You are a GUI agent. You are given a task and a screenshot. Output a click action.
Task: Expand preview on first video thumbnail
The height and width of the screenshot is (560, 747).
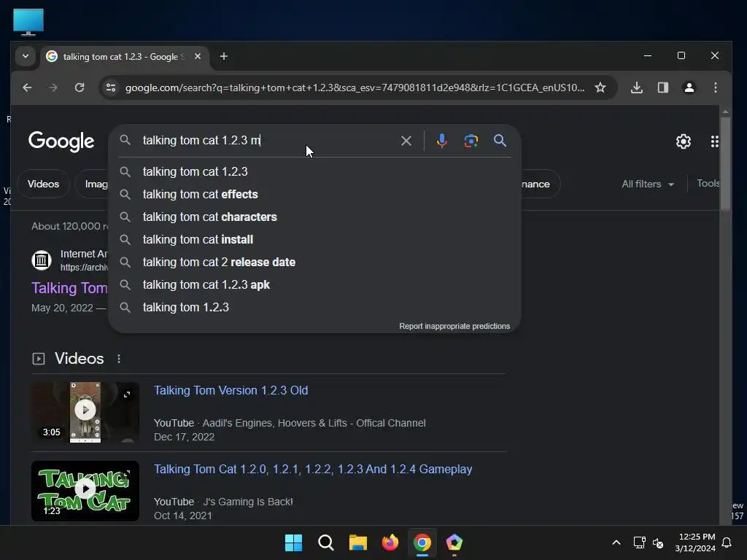(127, 394)
